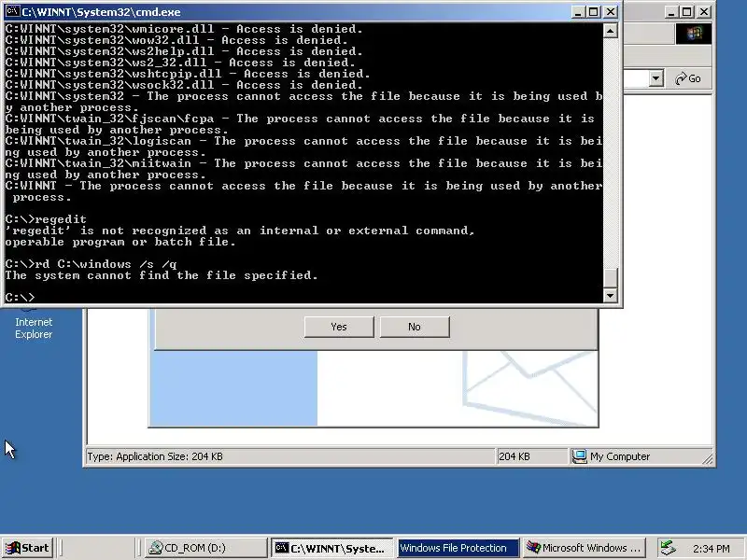This screenshot has height=560, width=747.
Task: Minimize the background Explorer window
Action: point(671,11)
